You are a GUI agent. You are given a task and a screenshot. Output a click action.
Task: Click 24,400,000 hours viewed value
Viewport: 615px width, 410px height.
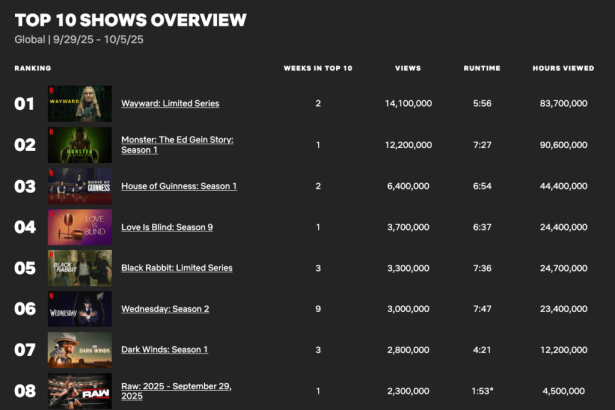point(564,227)
